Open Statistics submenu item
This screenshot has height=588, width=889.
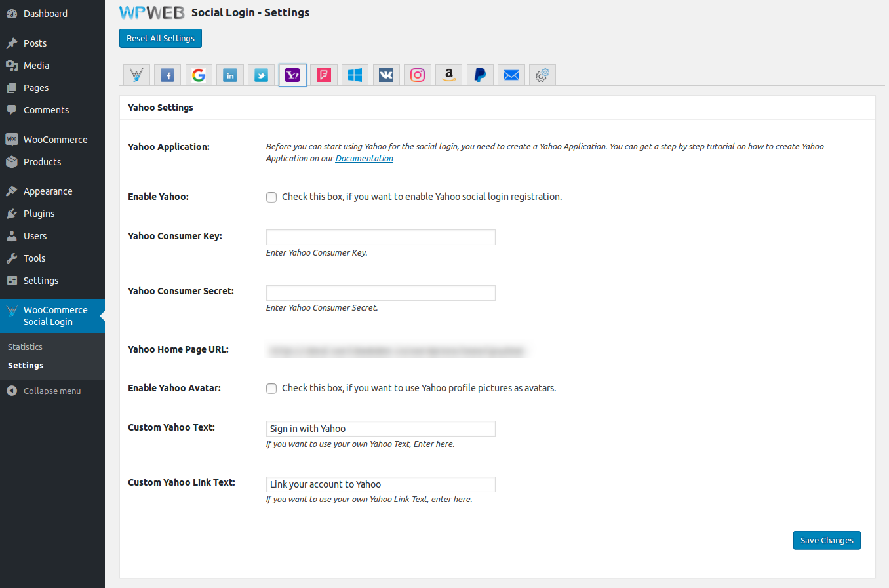point(25,347)
